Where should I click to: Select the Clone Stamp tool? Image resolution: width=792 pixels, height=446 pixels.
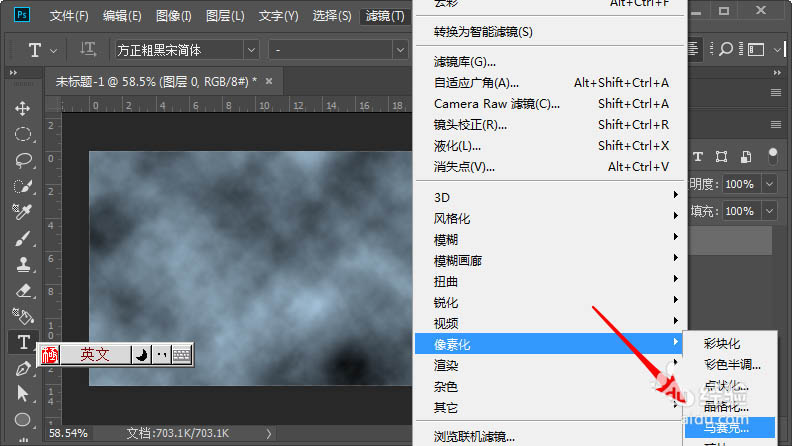tap(22, 264)
